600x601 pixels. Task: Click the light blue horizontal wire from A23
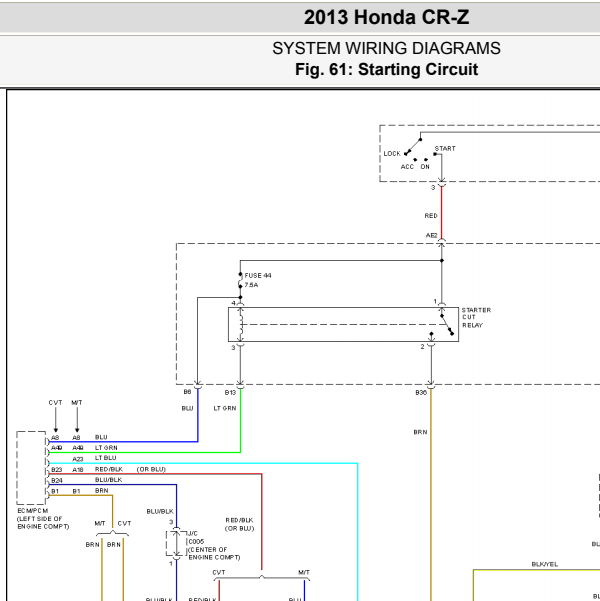(x=203, y=463)
